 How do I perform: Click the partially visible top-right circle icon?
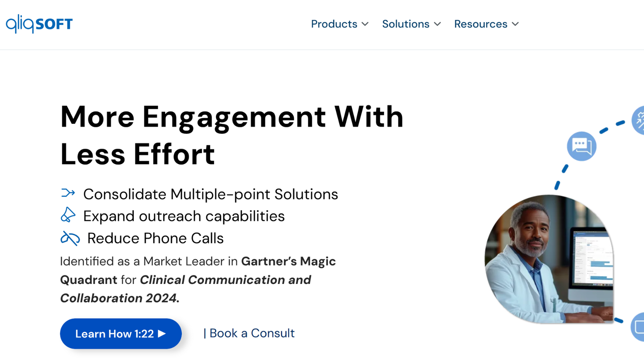coord(639,121)
